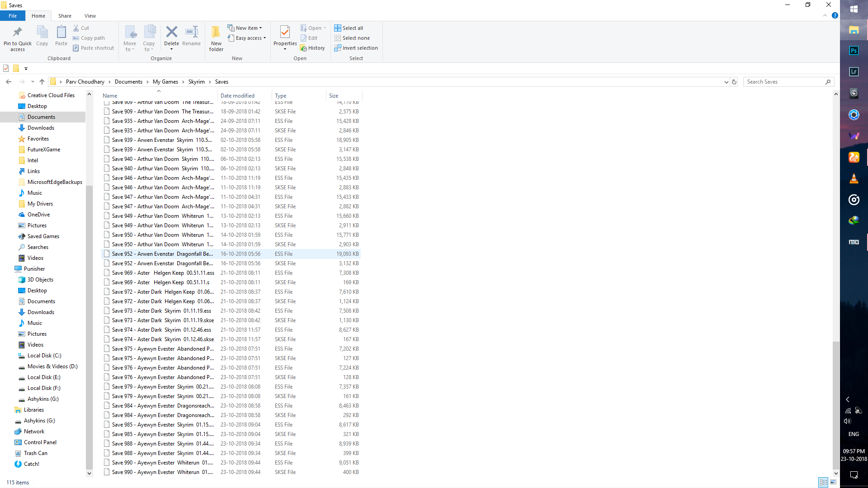Open the Customize Quick Access Toolbar dropdown
Image resolution: width=868 pixels, height=488 pixels.
point(26,69)
